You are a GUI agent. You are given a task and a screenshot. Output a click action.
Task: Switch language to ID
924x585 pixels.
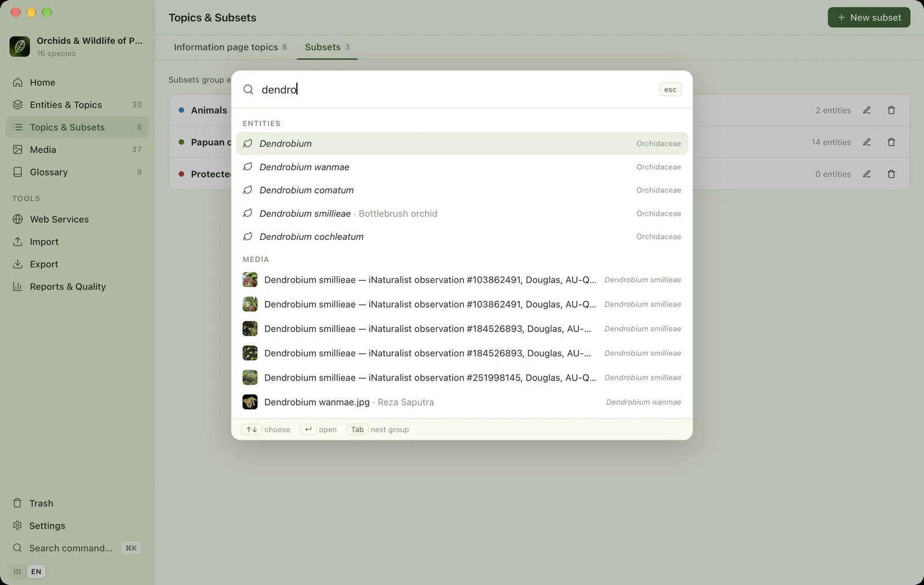[17, 572]
